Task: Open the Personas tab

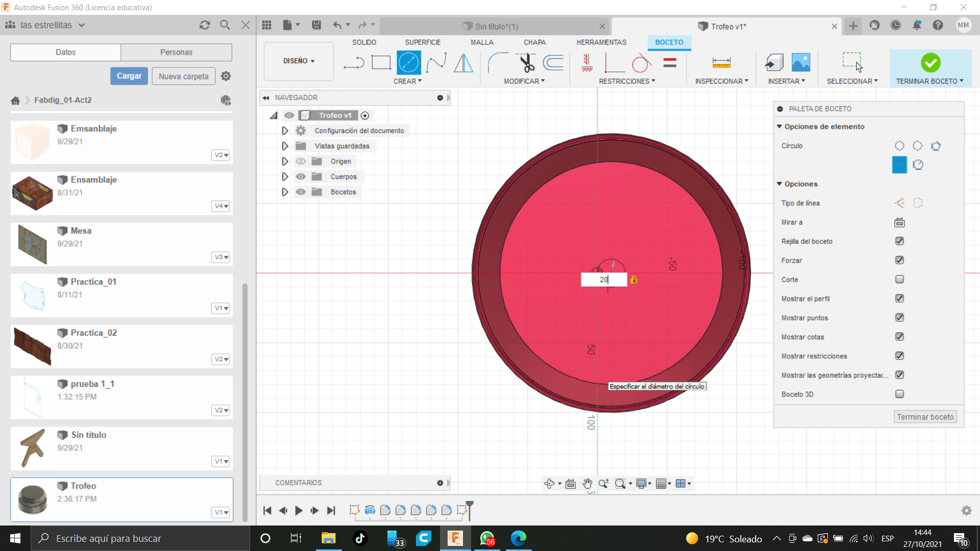Action: click(176, 52)
